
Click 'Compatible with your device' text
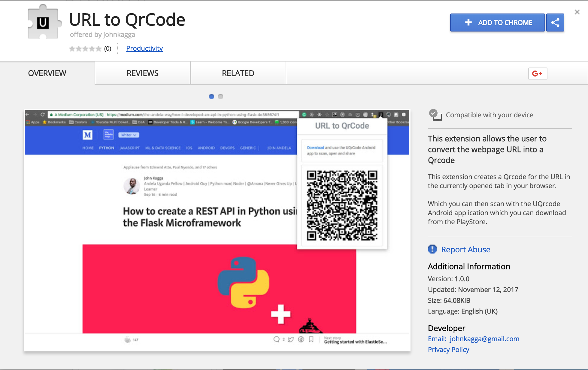coord(489,115)
